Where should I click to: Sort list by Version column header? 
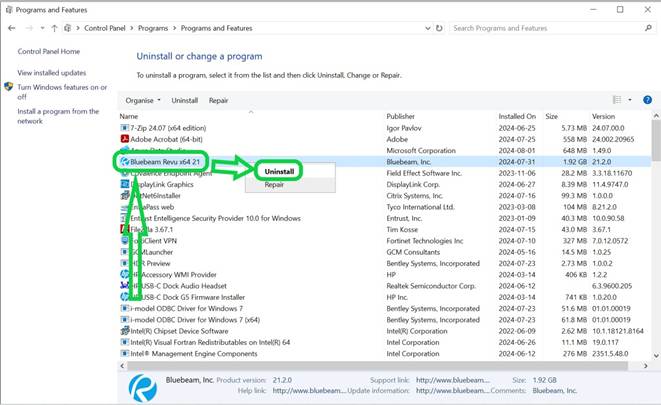click(x=603, y=116)
